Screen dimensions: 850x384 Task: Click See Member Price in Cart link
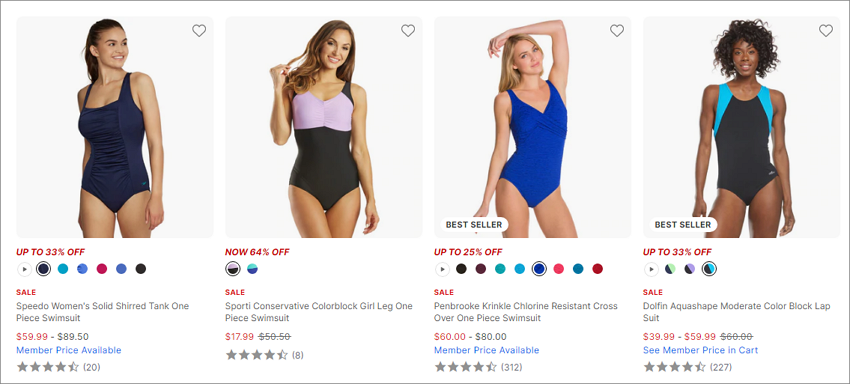[700, 350]
